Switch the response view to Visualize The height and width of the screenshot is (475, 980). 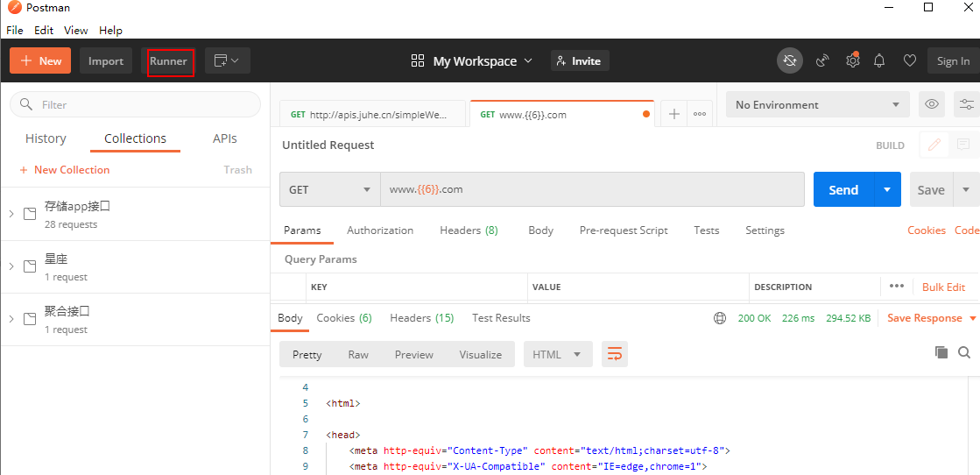481,354
